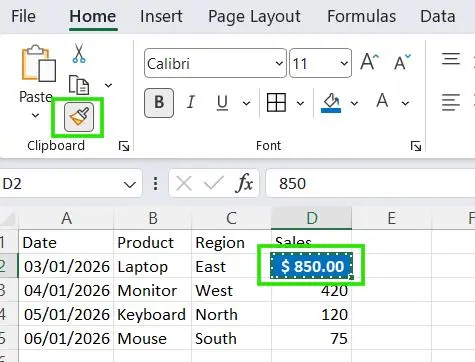Viewport: 475px width, 362px height.
Task: Expand the Paste options dropdown arrow
Action: click(35, 116)
